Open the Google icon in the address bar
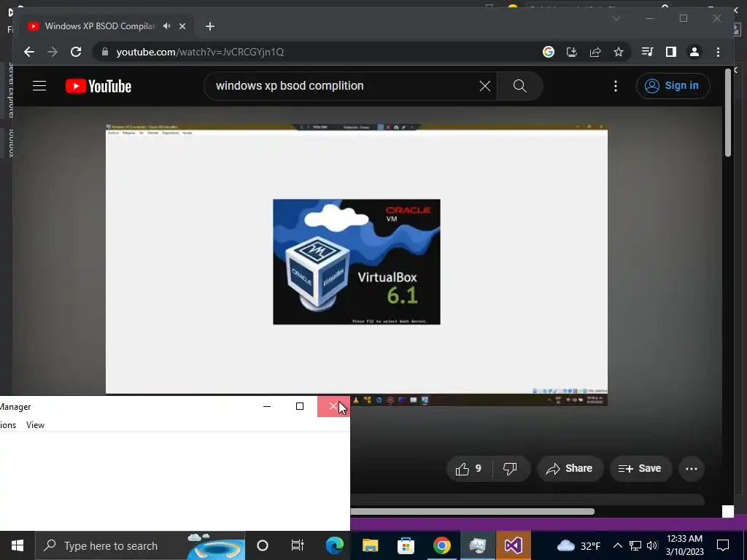Screen dimensions: 747x560 [549, 52]
